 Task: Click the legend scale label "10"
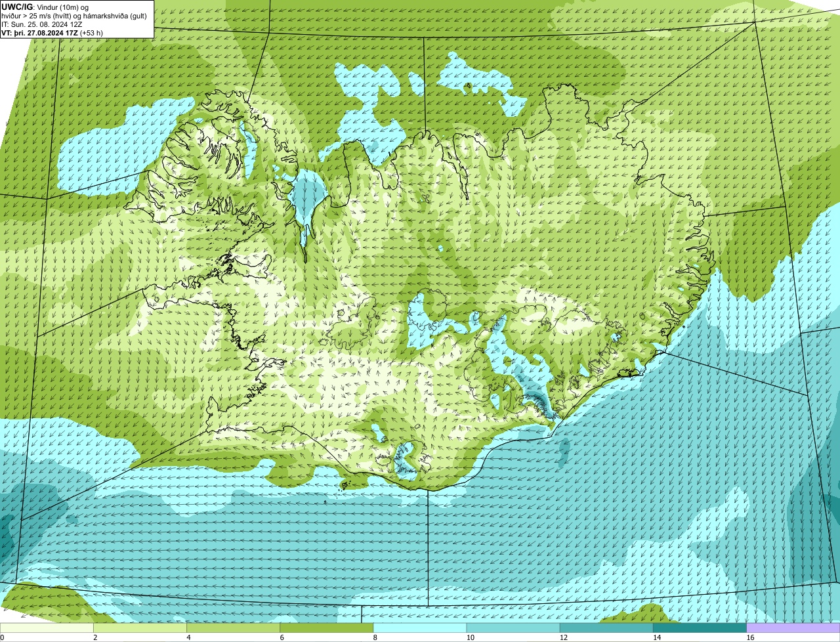coord(471,637)
